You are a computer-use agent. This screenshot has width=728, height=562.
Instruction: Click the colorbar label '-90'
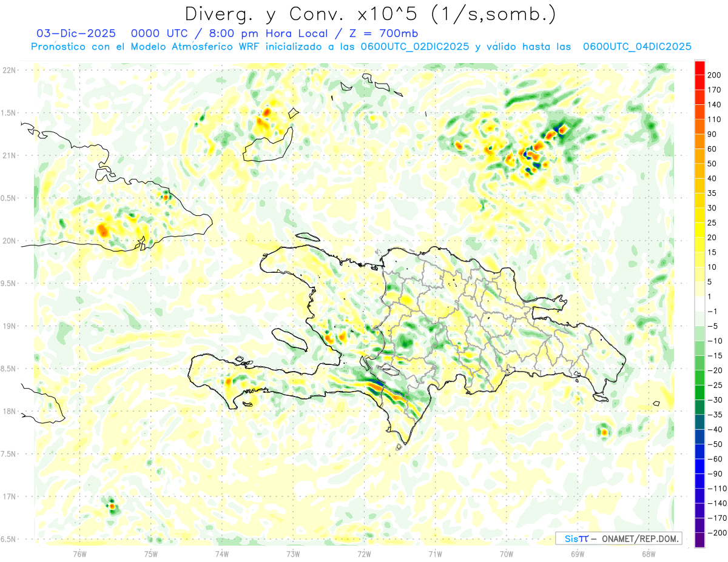click(715, 473)
